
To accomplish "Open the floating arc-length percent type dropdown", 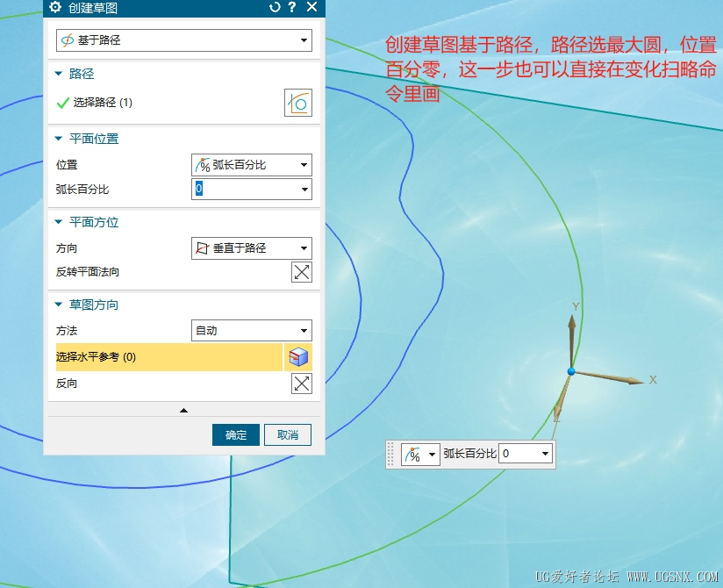I will (x=420, y=455).
